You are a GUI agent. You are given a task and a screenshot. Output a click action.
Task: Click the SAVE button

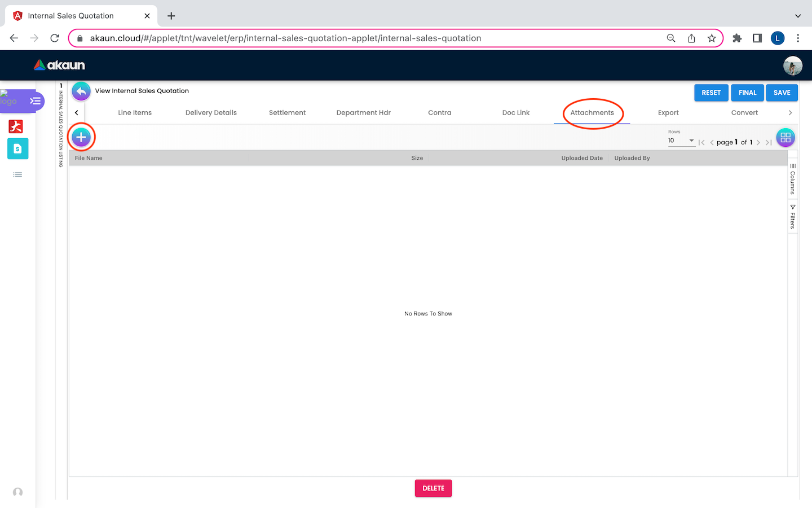[x=782, y=93]
